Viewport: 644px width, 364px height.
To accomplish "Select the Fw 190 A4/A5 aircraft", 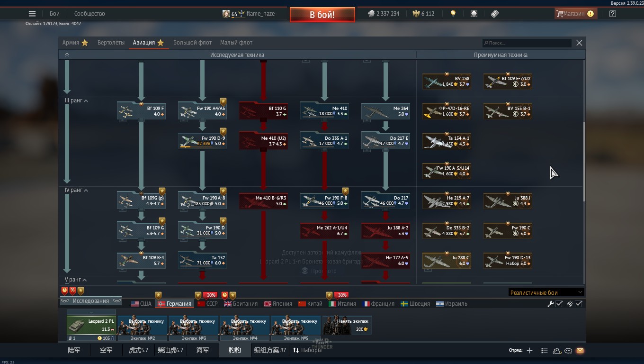I will point(202,111).
